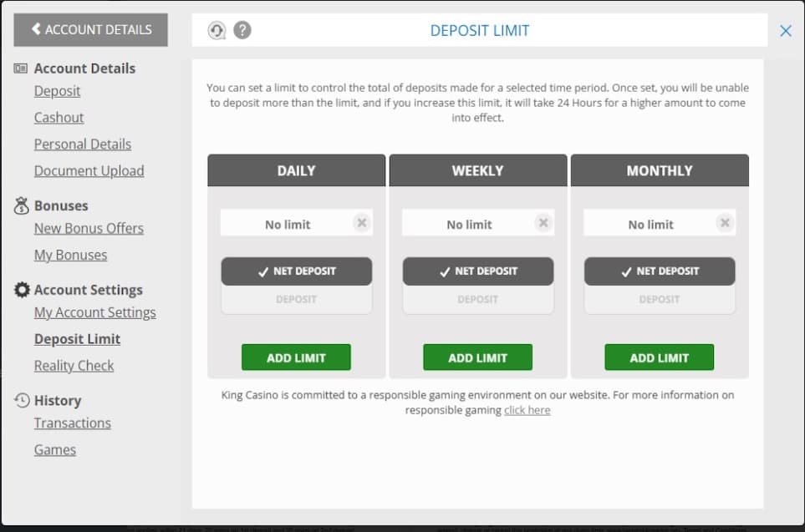Click the help question mark icon

[242, 30]
